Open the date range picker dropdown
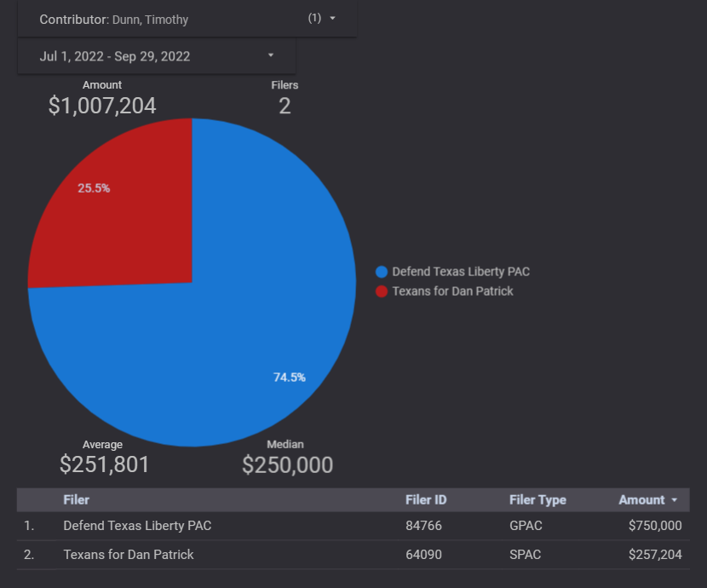This screenshot has height=588, width=707. pos(157,56)
